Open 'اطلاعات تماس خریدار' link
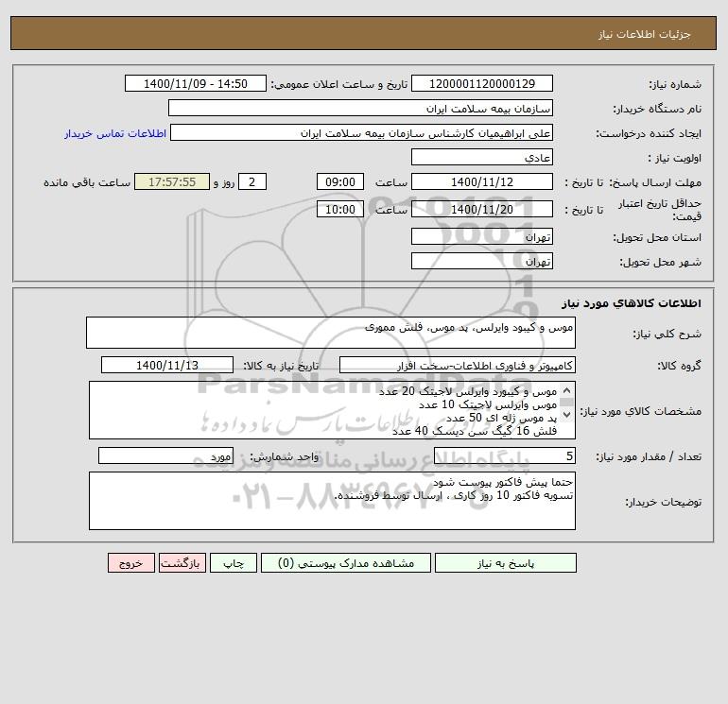 tap(115, 133)
